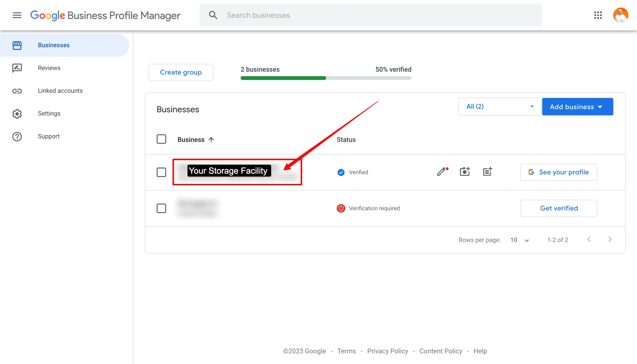Click the Reviews sidebar icon
This screenshot has width=637, height=364.
[x=17, y=68]
